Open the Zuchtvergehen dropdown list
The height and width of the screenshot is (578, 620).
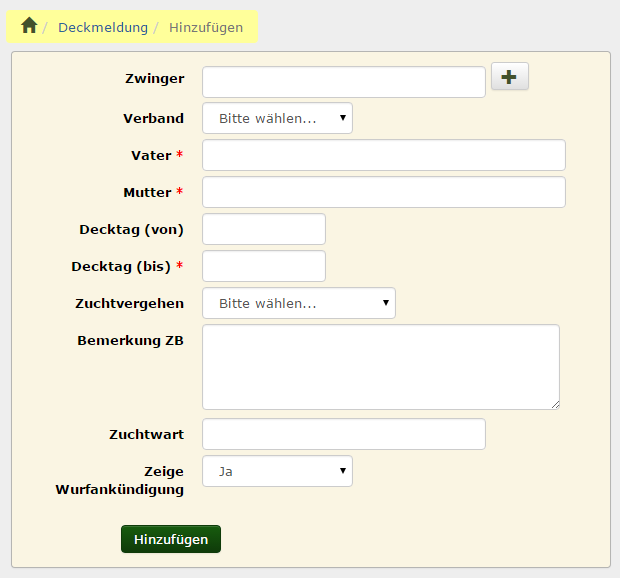[x=298, y=303]
